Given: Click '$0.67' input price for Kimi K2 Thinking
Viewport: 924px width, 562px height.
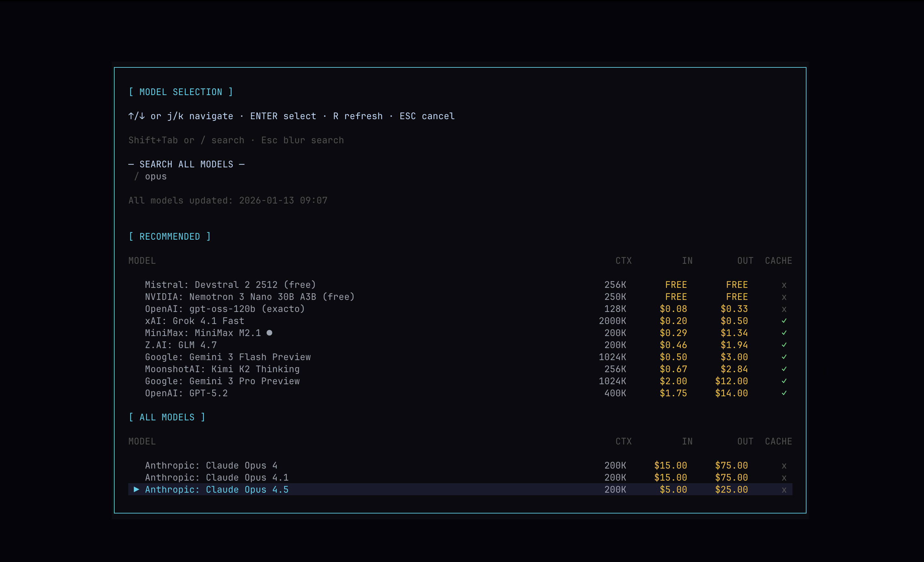Looking at the screenshot, I should [x=673, y=369].
